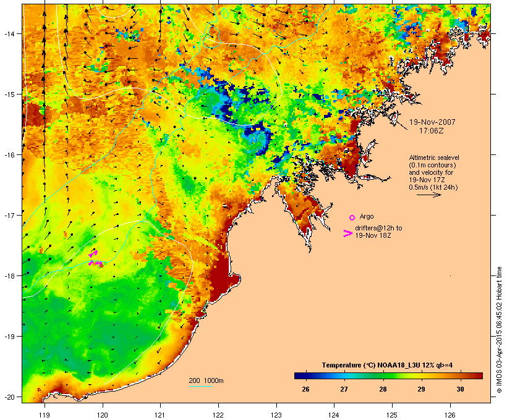This screenshot has height=420, width=507.
Task: Click the dark blue end of colorbar
Action: click(299, 376)
